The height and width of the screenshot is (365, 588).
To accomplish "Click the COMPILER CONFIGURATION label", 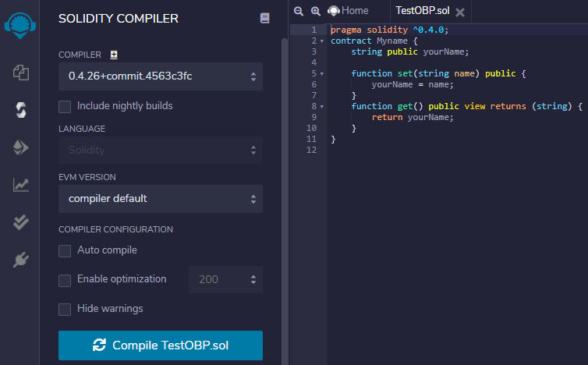I will 115,229.
